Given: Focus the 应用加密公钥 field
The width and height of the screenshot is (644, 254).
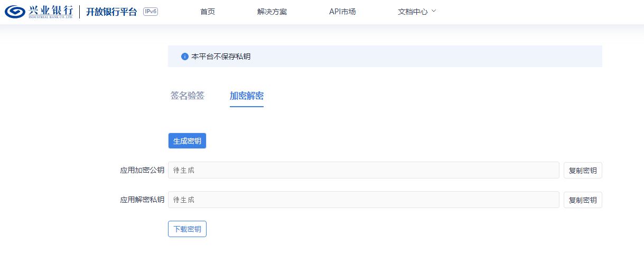Looking at the screenshot, I should 363,171.
